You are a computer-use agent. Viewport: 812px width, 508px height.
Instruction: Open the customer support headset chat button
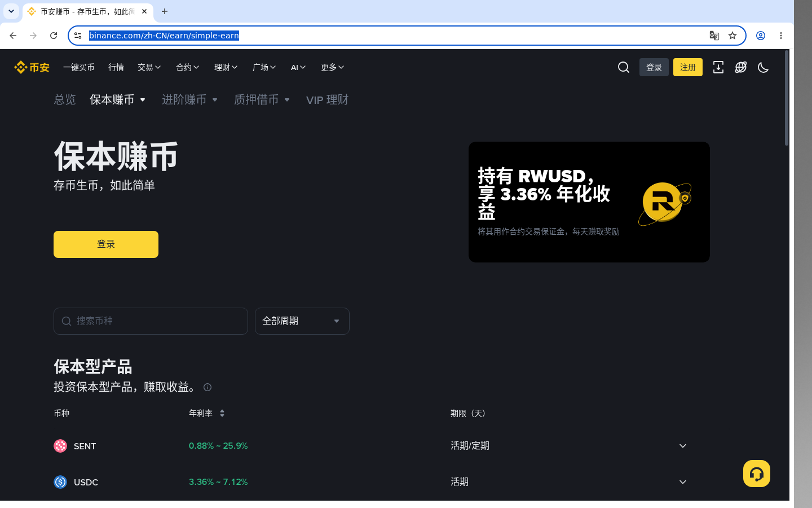[757, 474]
